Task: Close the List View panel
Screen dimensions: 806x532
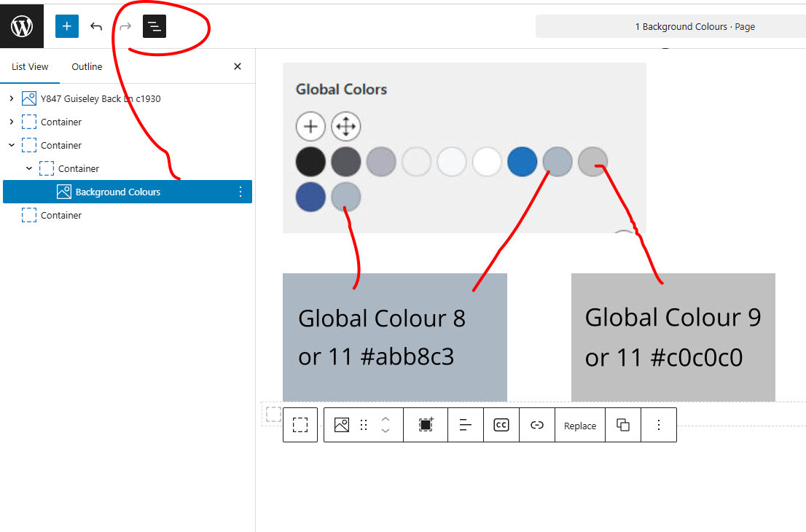Action: (x=237, y=66)
